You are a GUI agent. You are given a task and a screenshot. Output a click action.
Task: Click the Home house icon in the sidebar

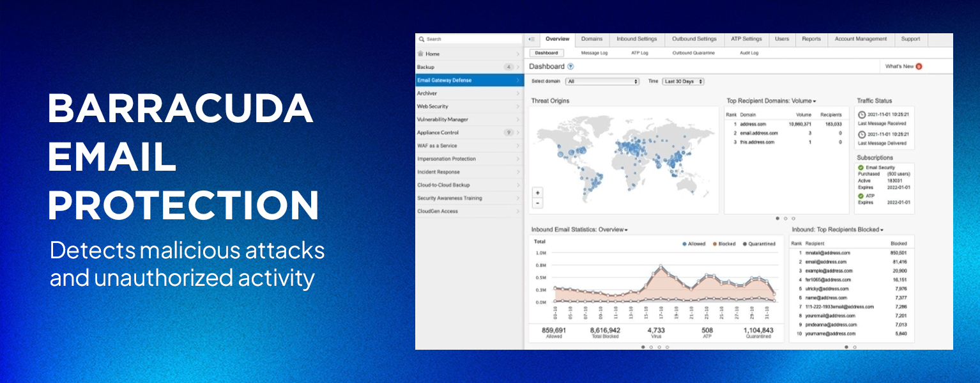point(420,54)
